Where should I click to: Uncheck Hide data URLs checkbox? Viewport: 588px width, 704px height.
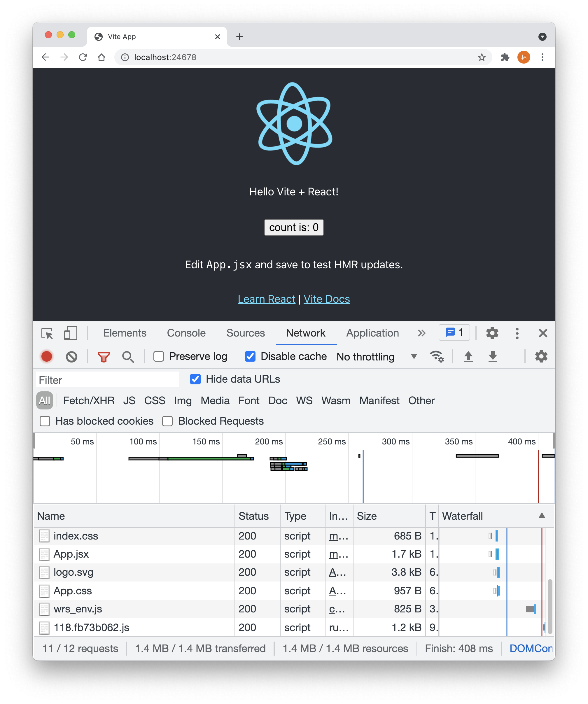[x=195, y=379]
